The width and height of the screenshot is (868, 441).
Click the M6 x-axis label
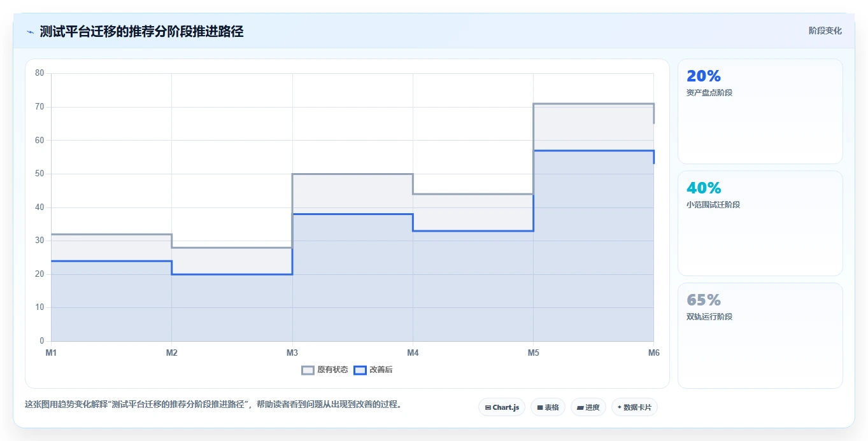[653, 352]
